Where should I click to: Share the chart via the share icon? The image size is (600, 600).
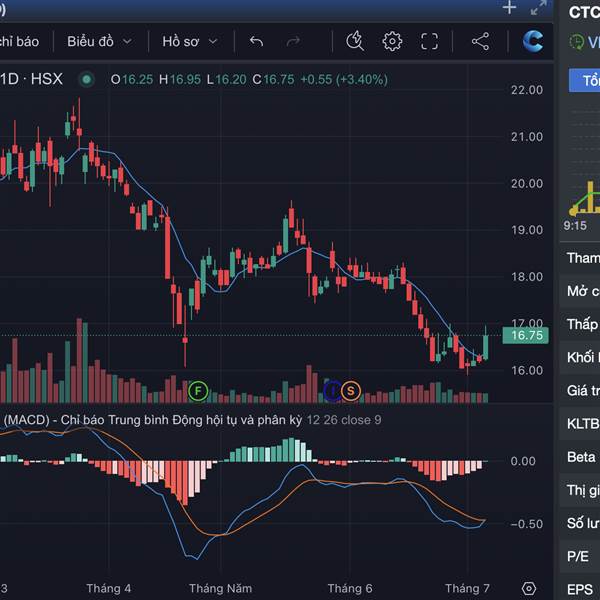(480, 41)
